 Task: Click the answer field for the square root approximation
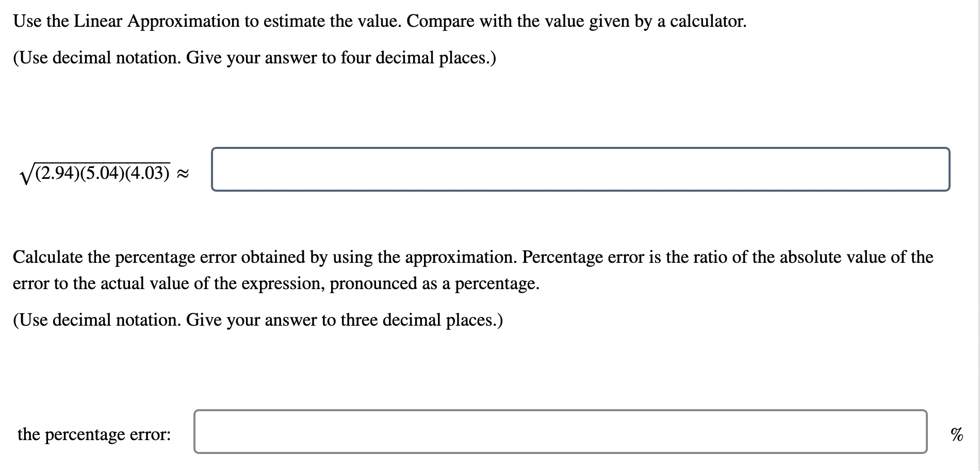click(x=580, y=169)
